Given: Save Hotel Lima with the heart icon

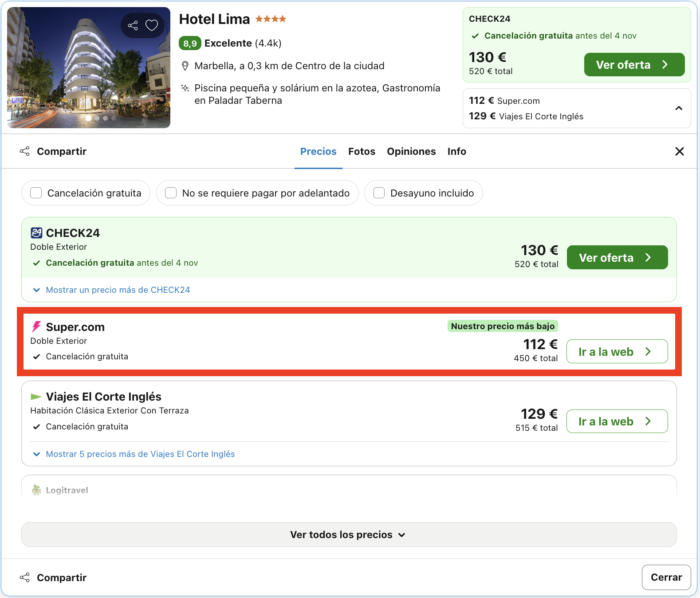Looking at the screenshot, I should (152, 25).
